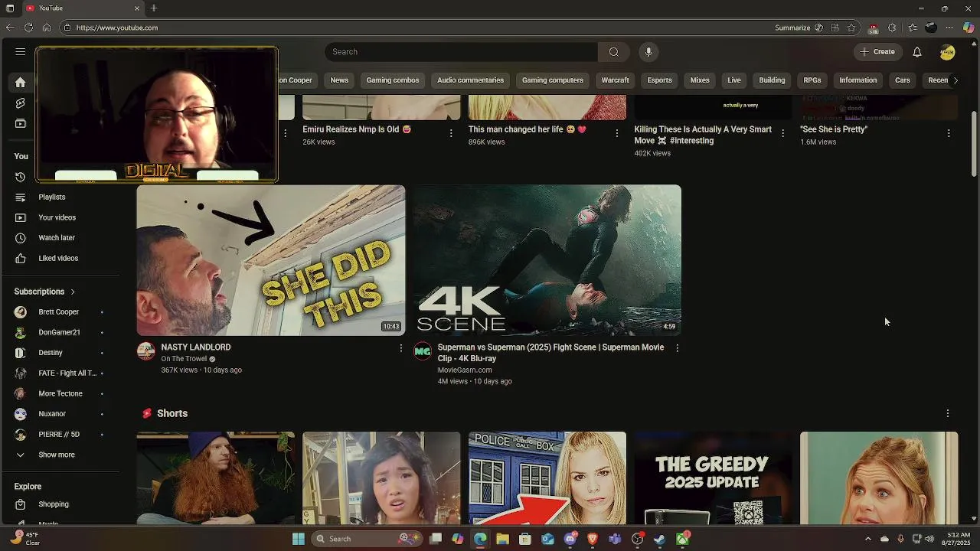Select the Warcraft chip

pyautogui.click(x=615, y=80)
